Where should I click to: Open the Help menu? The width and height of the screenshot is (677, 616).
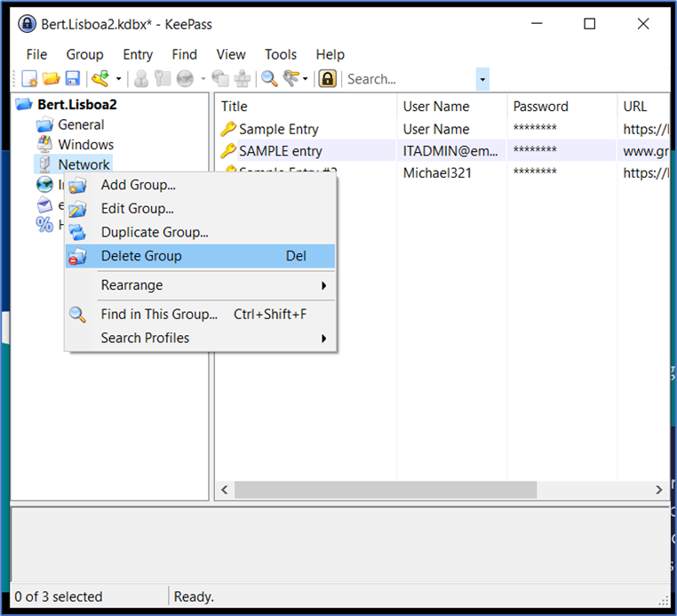[x=331, y=54]
